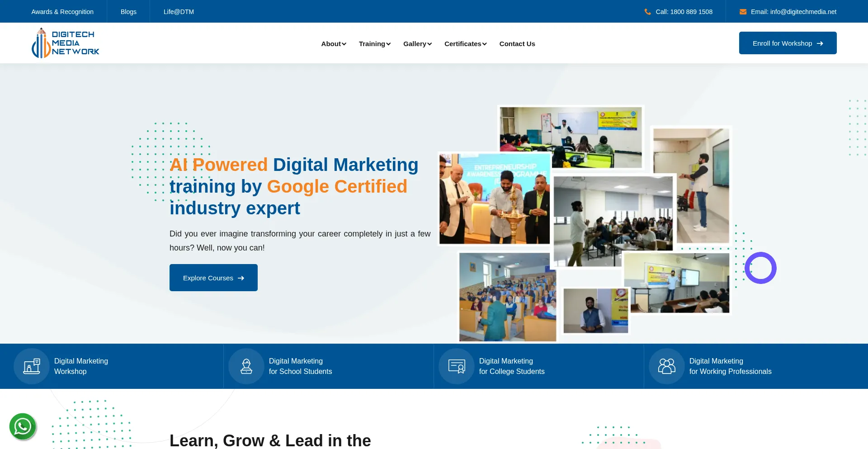Click the arrow in Explore Courses button
Screen dimensions: 868x449
click(241, 278)
